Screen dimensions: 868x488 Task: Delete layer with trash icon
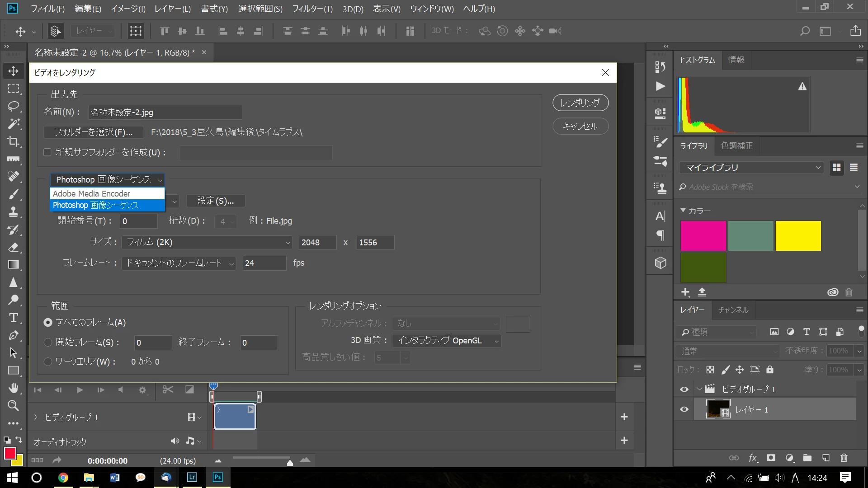coord(844,458)
